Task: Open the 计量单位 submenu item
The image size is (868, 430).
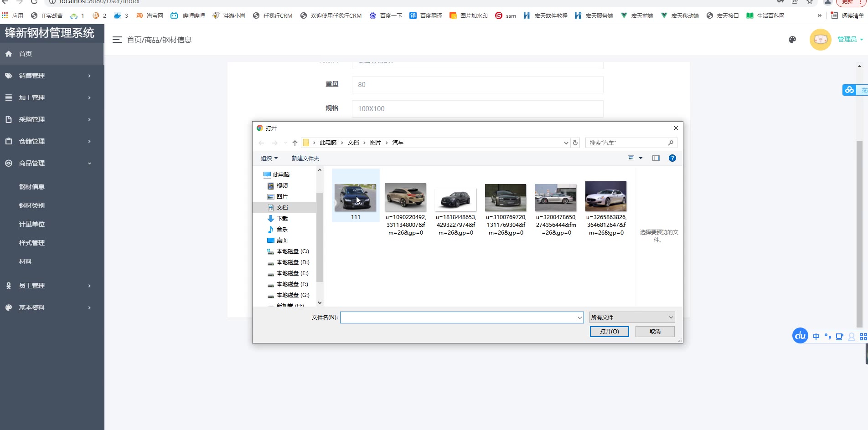Action: pyautogui.click(x=32, y=224)
